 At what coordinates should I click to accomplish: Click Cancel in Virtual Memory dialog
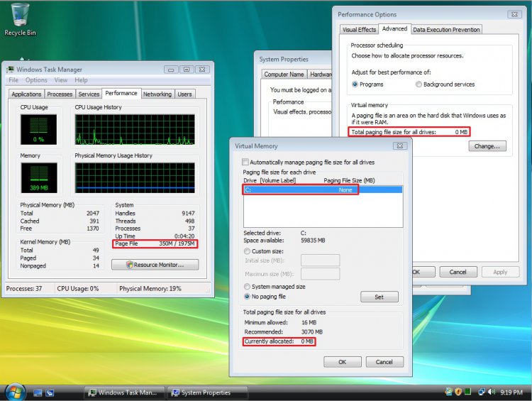[x=384, y=362]
